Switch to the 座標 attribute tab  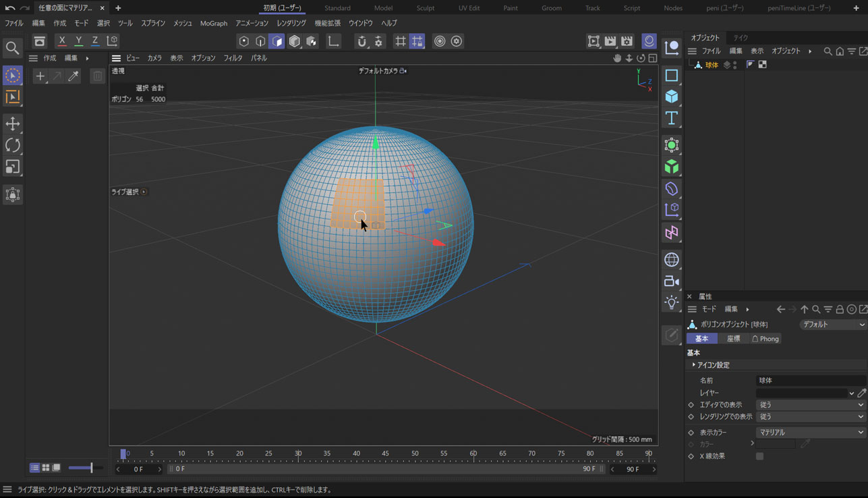pyautogui.click(x=733, y=339)
